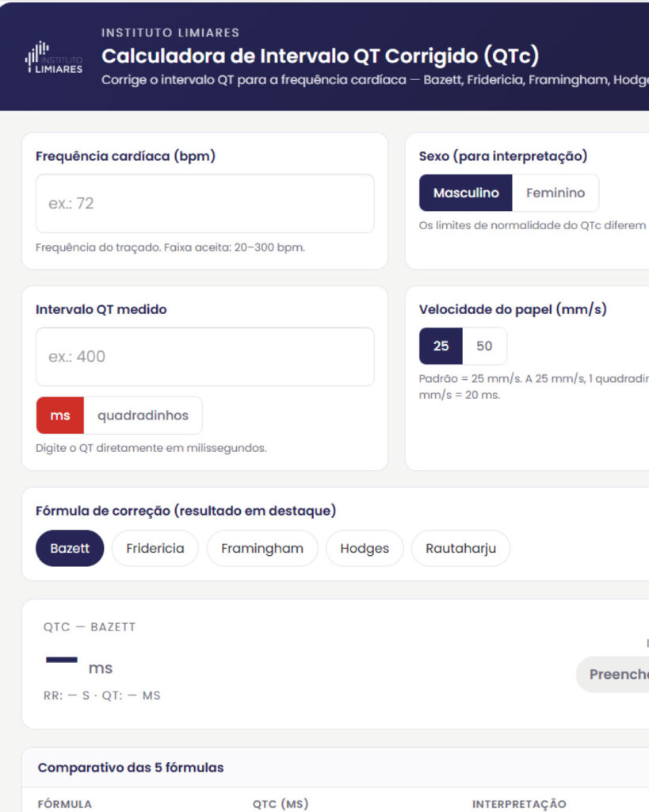
Task: Click the 'RR: — S · QT: — MS' line
Action: click(102, 695)
